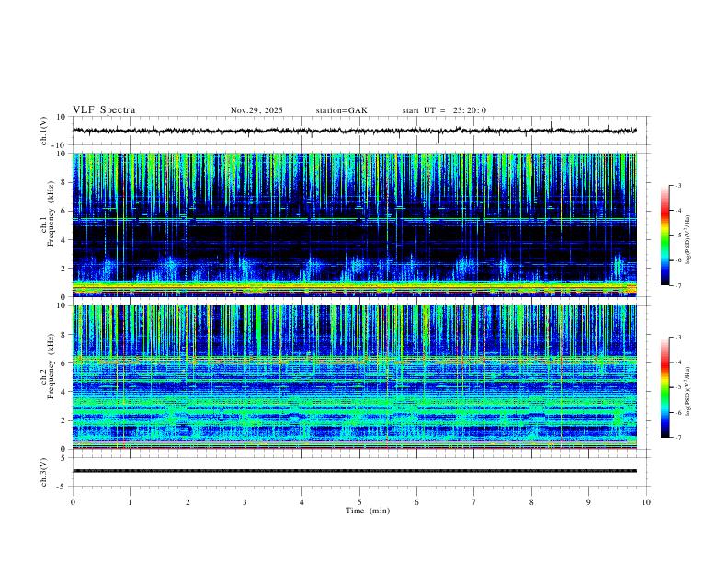728x563 pixels.
Task: Click the ch.1 color bar's log(PSD) label
Action: point(688,239)
